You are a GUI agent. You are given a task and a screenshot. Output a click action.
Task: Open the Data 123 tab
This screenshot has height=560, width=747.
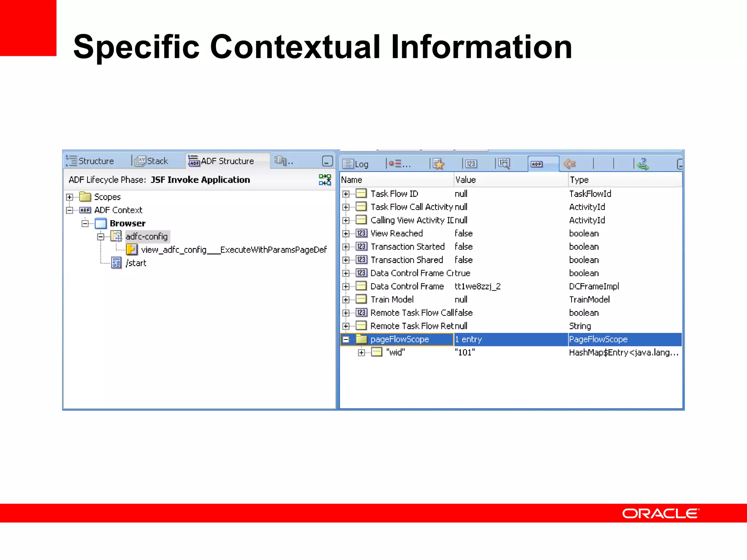[471, 164]
